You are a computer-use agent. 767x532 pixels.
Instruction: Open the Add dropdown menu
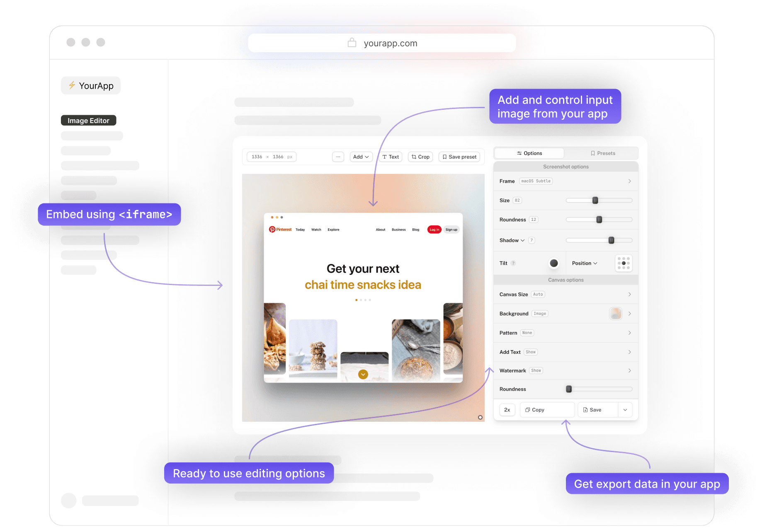click(361, 157)
